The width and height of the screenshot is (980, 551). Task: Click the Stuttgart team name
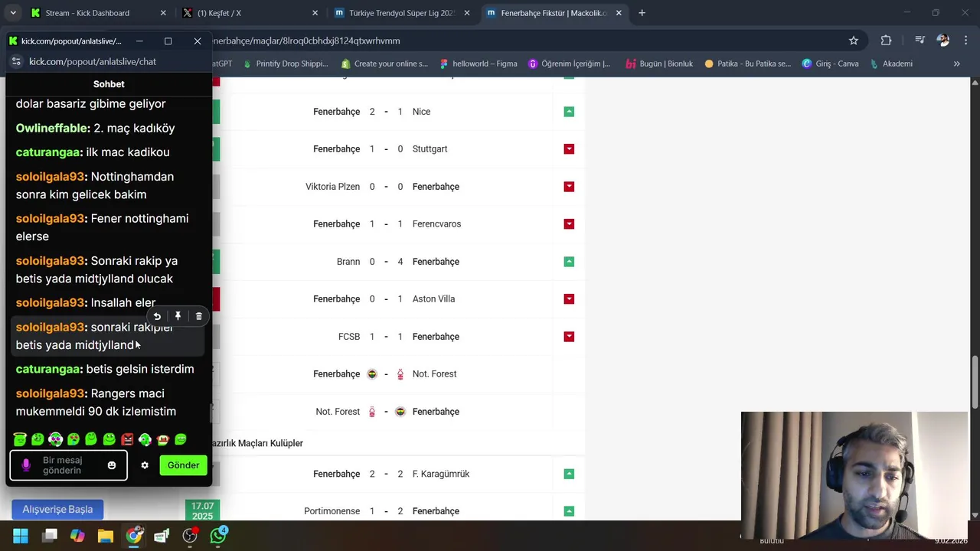point(430,149)
